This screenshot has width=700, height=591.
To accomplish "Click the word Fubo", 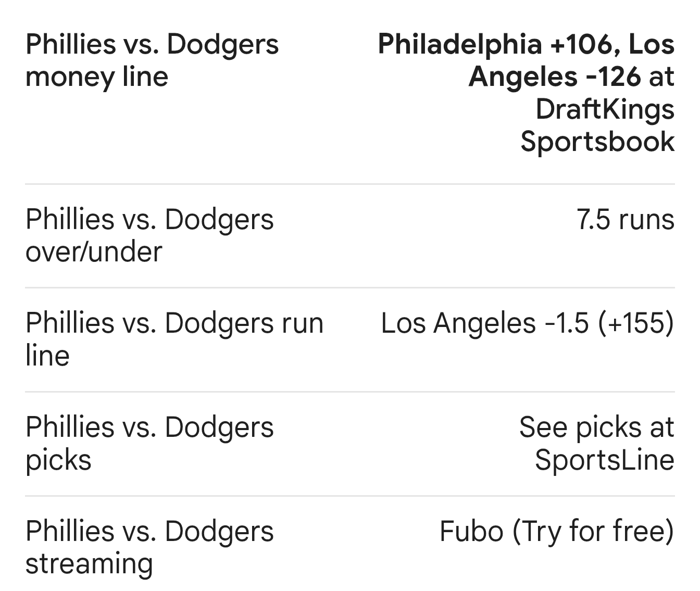I will (x=471, y=532).
